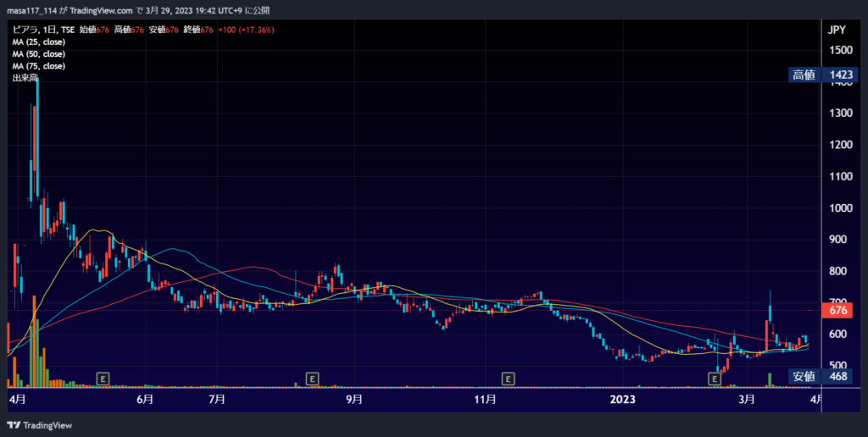Image resolution: width=868 pixels, height=437 pixels.
Task: Click the MA (50, close) indicator label
Action: [x=39, y=54]
